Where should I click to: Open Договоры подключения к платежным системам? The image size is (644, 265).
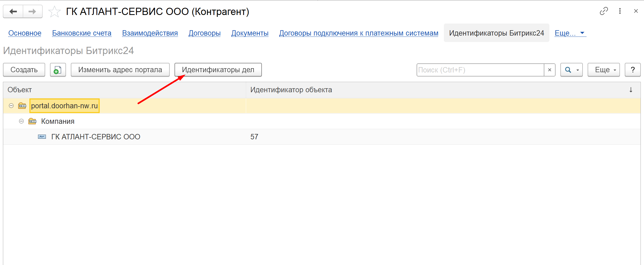click(359, 33)
